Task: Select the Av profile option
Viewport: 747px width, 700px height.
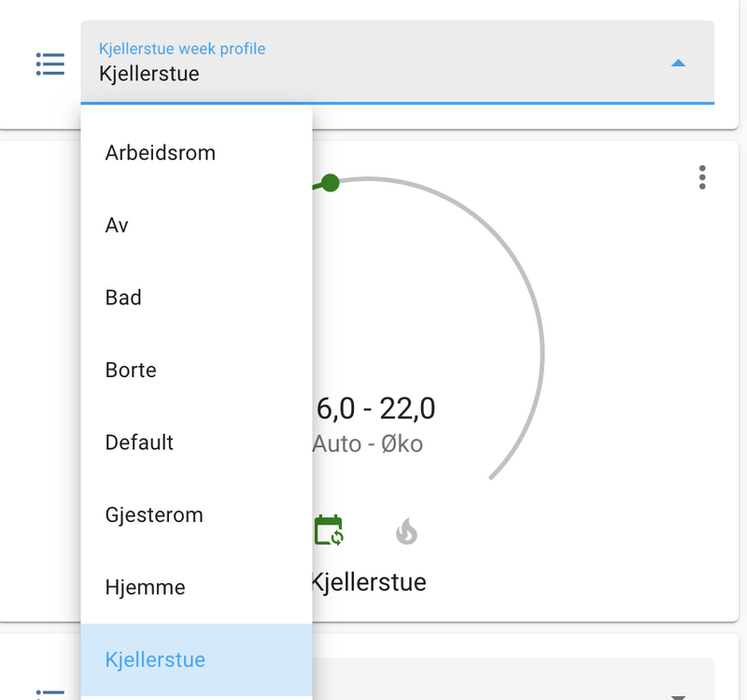Action: point(118,225)
